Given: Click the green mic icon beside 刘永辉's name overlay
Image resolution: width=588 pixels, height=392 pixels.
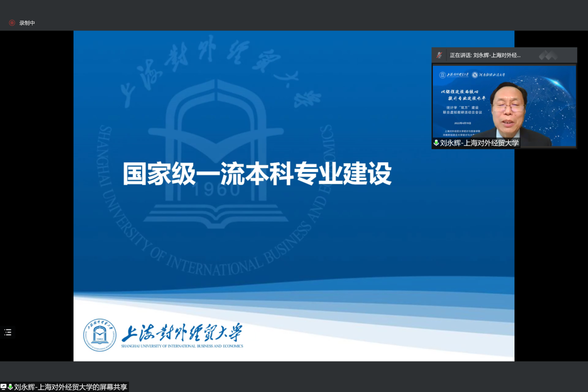Looking at the screenshot, I should tap(436, 143).
